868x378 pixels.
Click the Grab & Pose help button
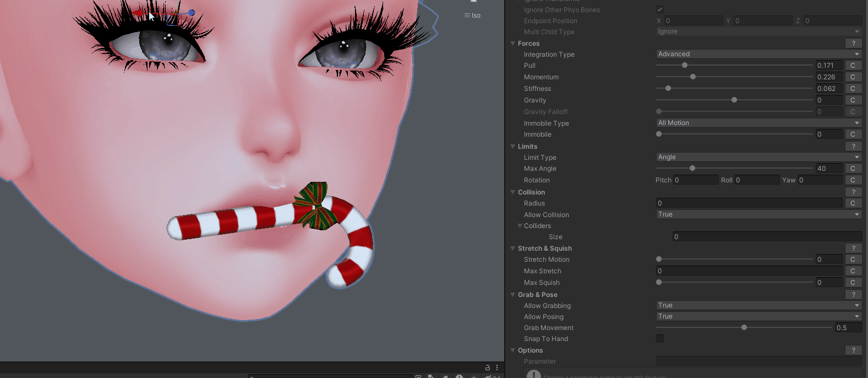click(853, 295)
